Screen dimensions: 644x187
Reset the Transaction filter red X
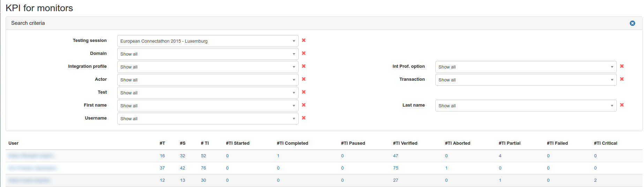pyautogui.click(x=622, y=79)
